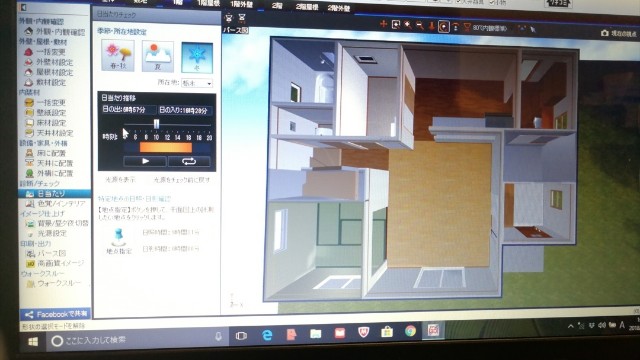Switch to the 1階屋根 tab
640x360 pixels.
(209, 4)
